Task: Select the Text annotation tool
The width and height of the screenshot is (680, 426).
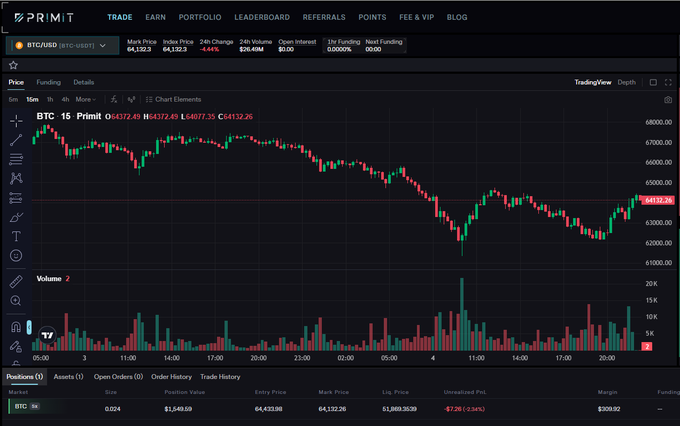Action: click(x=16, y=236)
